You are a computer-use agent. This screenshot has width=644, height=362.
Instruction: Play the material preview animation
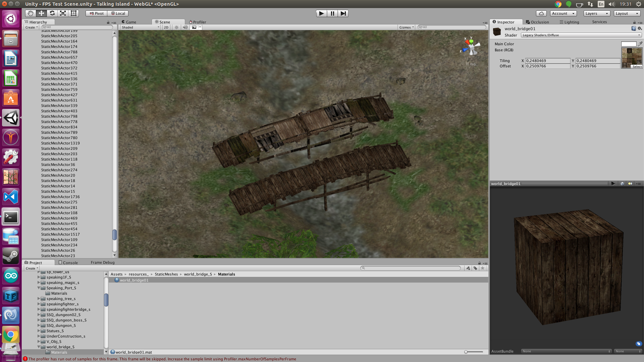pyautogui.click(x=613, y=183)
